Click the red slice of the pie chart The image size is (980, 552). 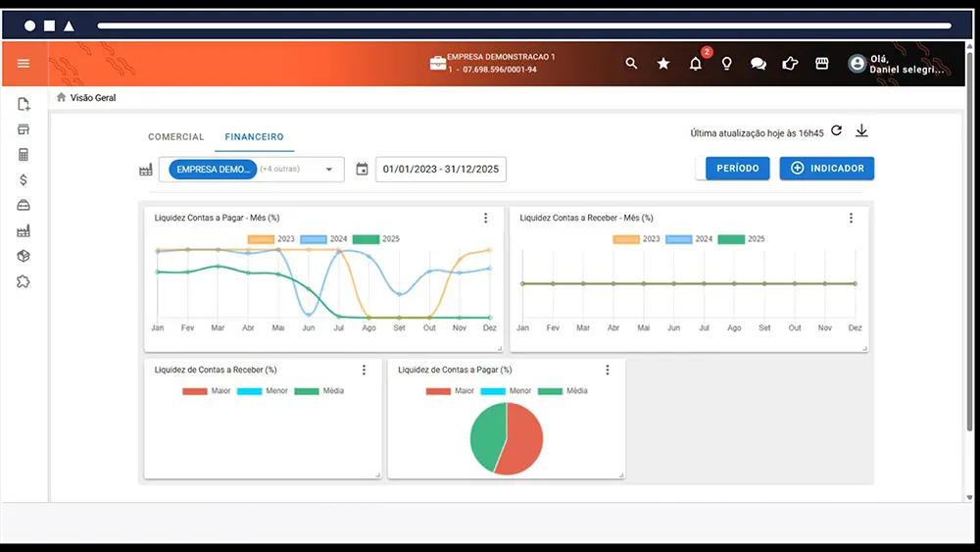pos(522,441)
